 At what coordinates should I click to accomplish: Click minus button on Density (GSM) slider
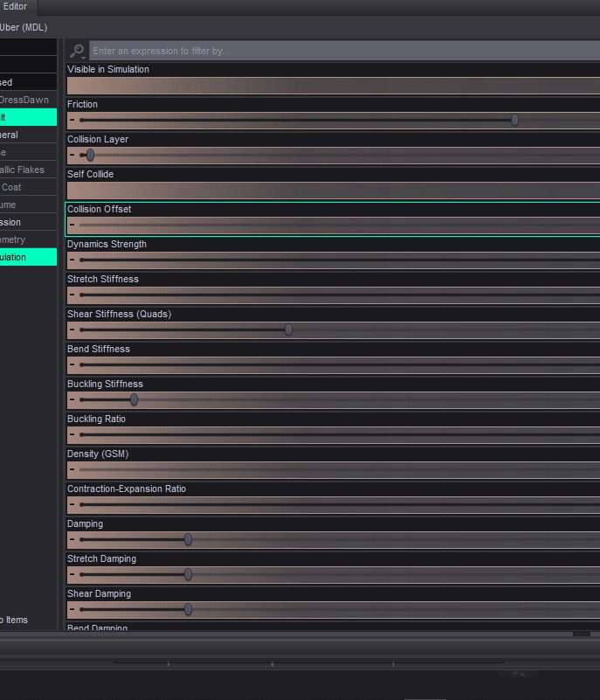(x=72, y=469)
